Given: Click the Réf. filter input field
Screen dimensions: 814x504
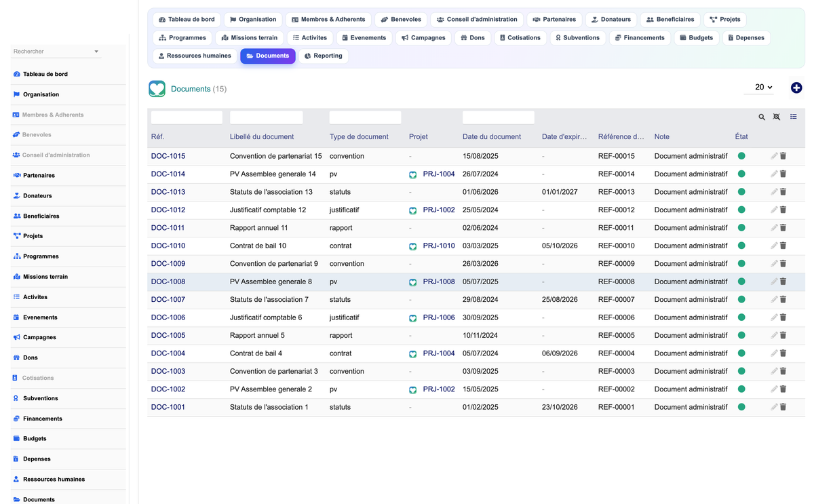Looking at the screenshot, I should [187, 117].
